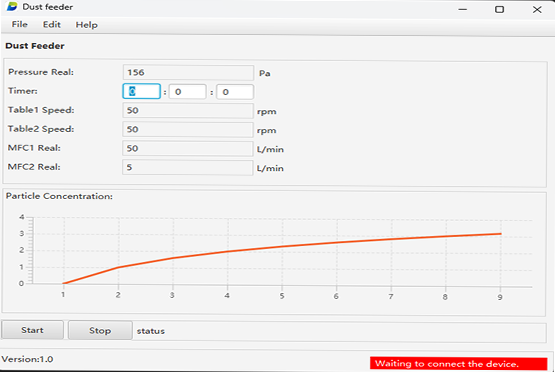The image size is (555, 372).
Task: Open the File menu
Action: (19, 24)
